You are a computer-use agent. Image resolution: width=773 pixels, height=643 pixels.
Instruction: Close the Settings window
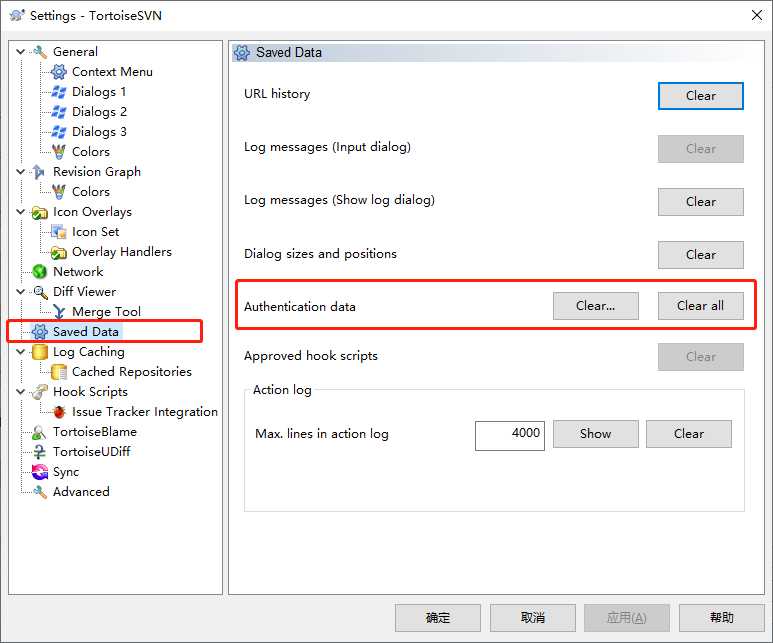tap(757, 15)
